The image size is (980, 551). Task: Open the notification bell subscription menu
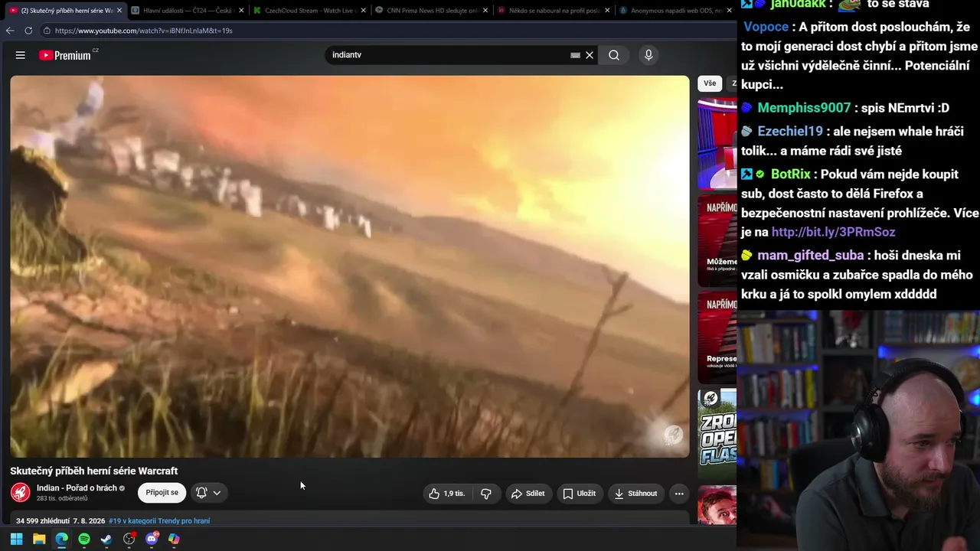tap(208, 493)
